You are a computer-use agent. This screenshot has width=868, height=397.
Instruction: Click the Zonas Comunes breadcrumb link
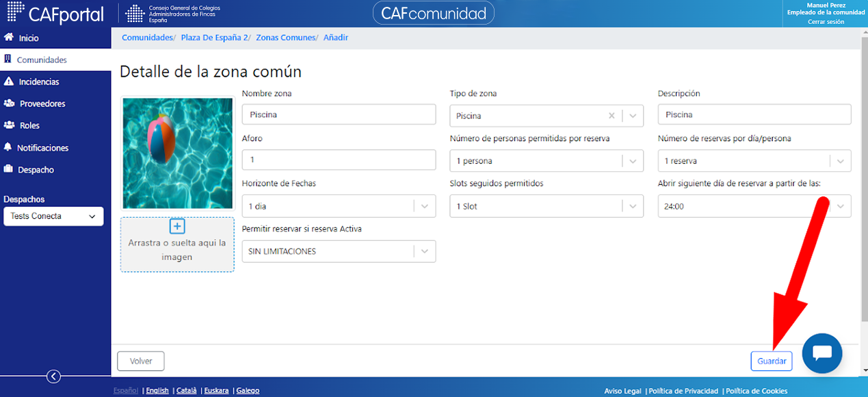click(x=286, y=38)
